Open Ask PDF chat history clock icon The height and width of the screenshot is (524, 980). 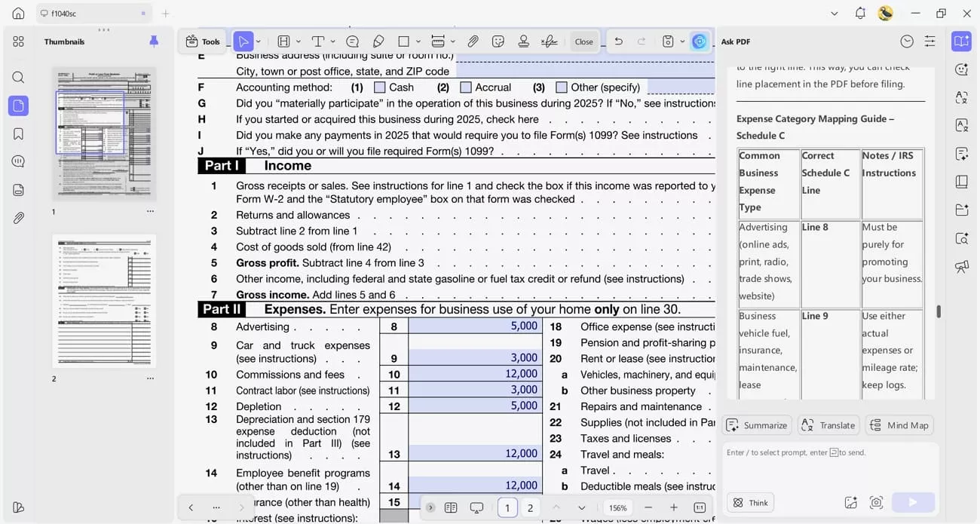(907, 41)
